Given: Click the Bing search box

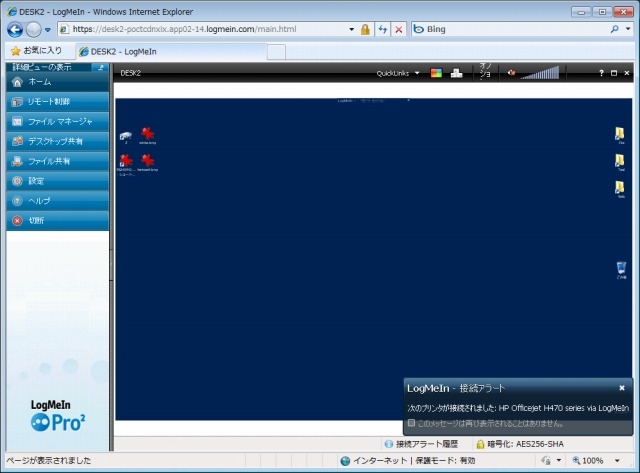Looking at the screenshot, I should 510,29.
